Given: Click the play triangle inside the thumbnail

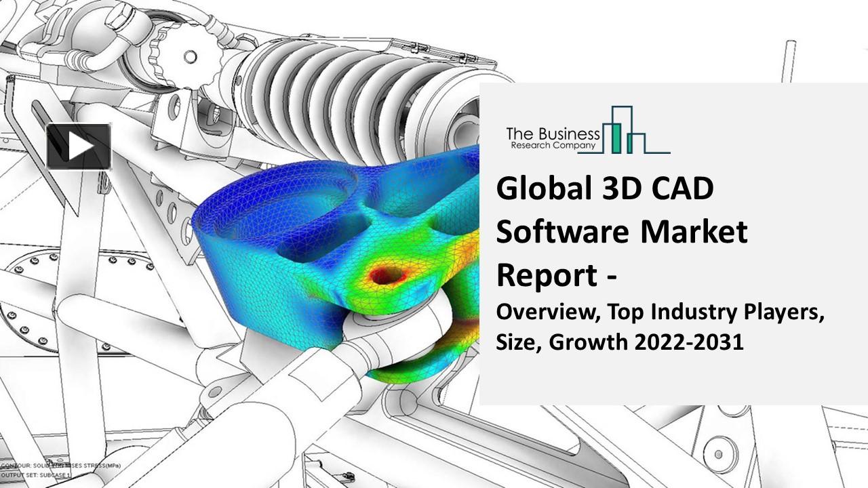Looking at the screenshot, I should (x=80, y=145).
